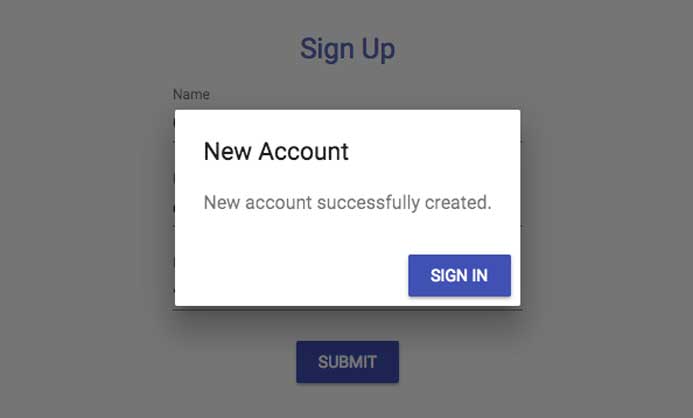Image resolution: width=693 pixels, height=418 pixels.
Task: Click the word 'Account' in dialog title
Action: click(303, 152)
